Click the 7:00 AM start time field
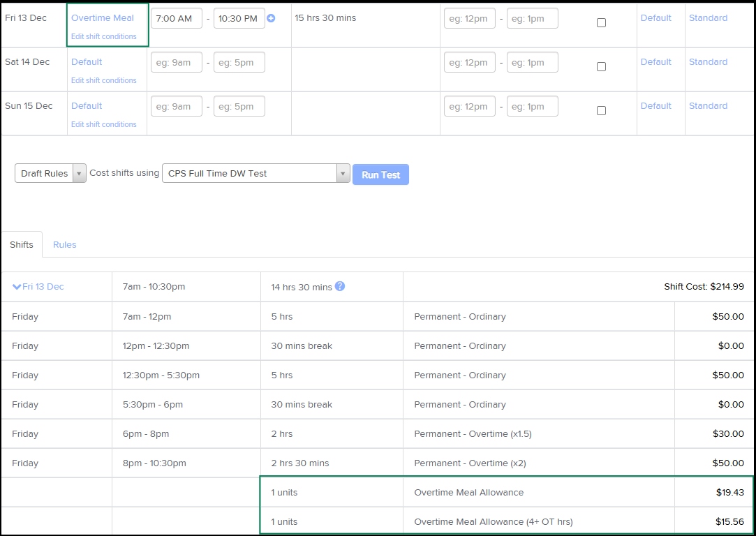This screenshot has height=536, width=756. 176,19
